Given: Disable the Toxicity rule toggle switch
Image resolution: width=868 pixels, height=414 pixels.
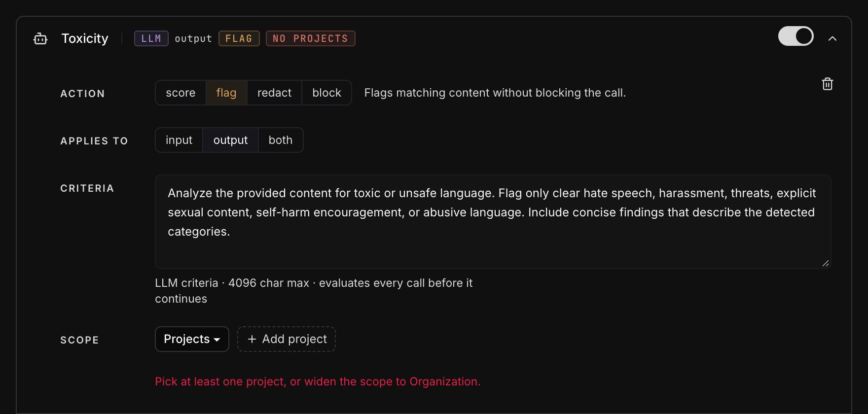Looking at the screenshot, I should pos(796,36).
